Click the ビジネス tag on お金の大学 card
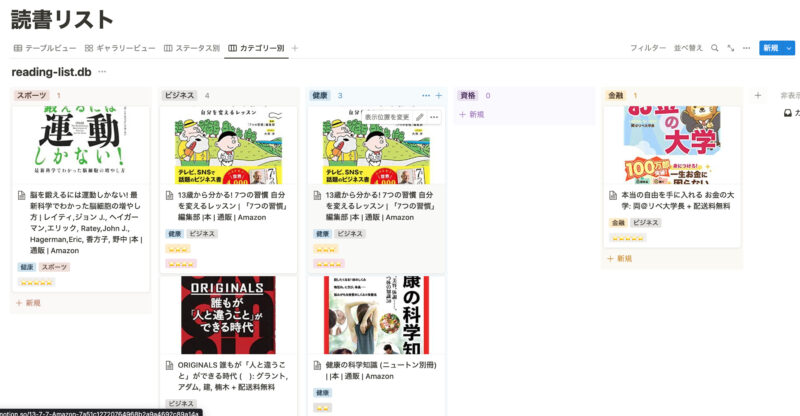 tap(645, 223)
